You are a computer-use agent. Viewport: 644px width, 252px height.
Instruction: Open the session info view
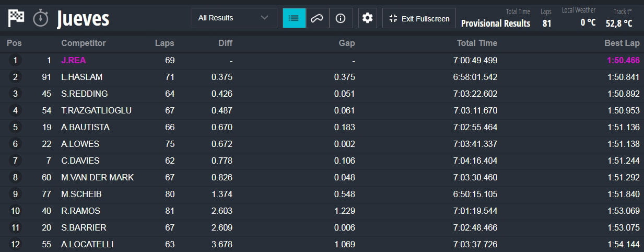[x=341, y=18]
